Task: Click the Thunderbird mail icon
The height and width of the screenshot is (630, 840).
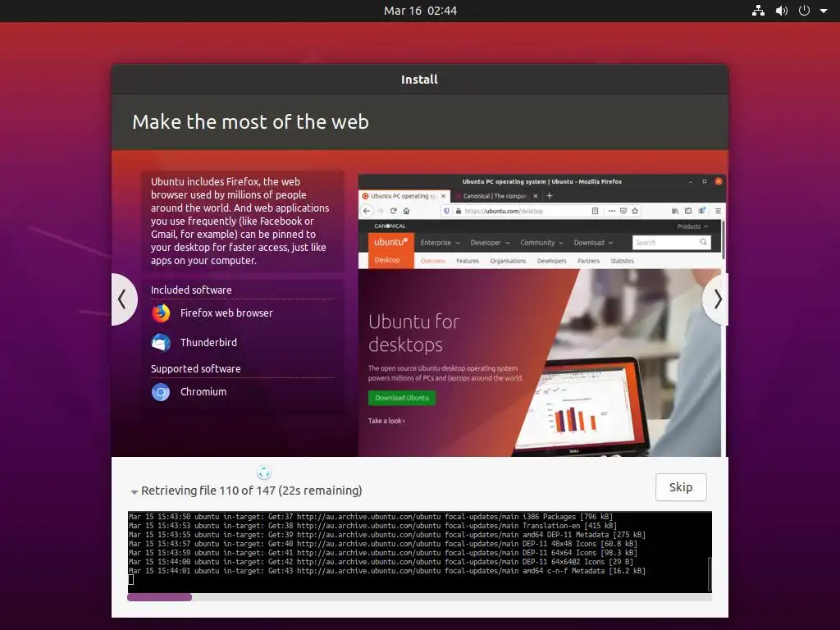Action: [161, 342]
